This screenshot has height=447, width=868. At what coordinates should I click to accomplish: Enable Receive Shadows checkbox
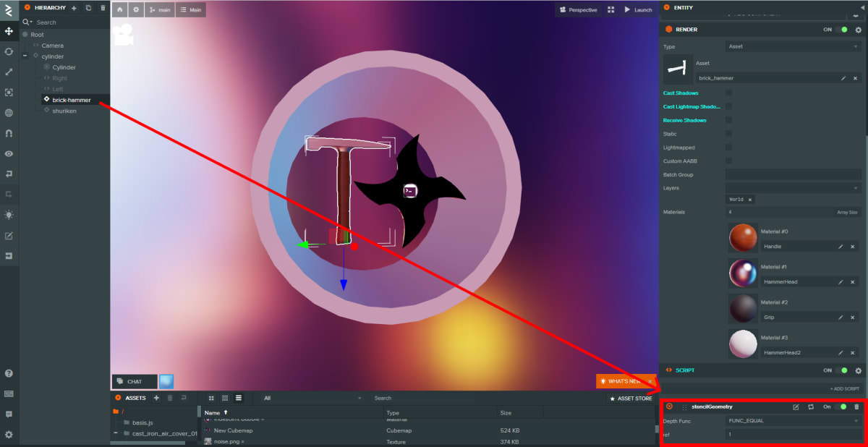(728, 120)
